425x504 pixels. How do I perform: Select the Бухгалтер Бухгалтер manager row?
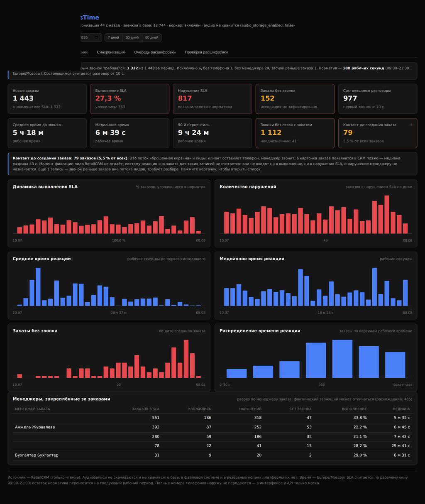click(x=212, y=455)
